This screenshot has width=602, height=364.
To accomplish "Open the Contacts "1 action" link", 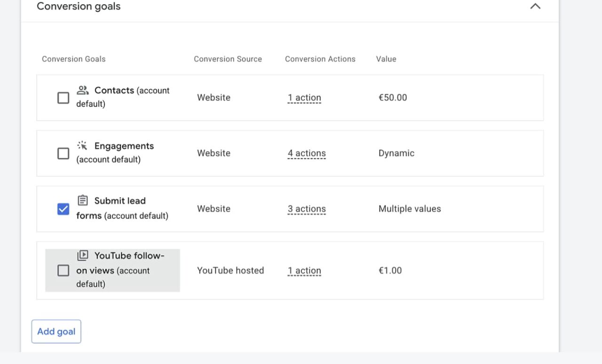I will click(304, 98).
